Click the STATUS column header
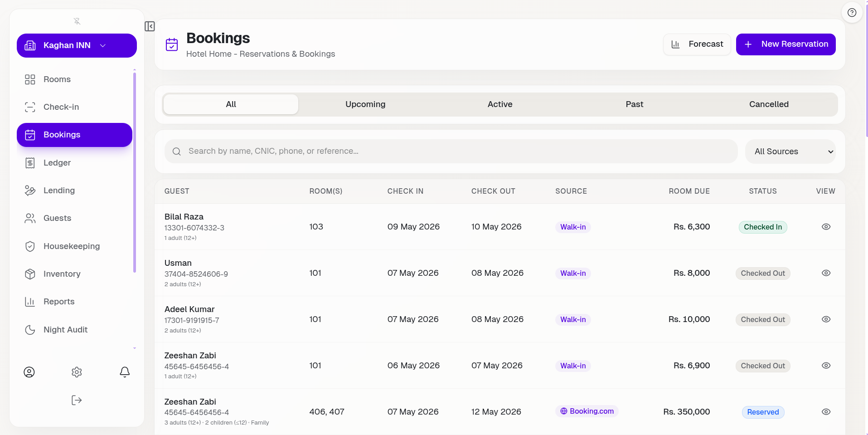The image size is (868, 435). click(x=763, y=191)
